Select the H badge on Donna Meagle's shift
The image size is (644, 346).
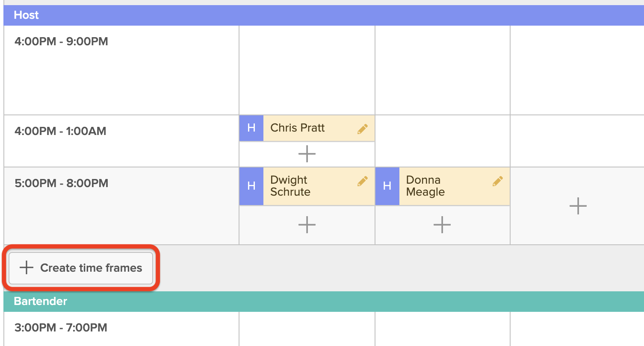pyautogui.click(x=387, y=186)
